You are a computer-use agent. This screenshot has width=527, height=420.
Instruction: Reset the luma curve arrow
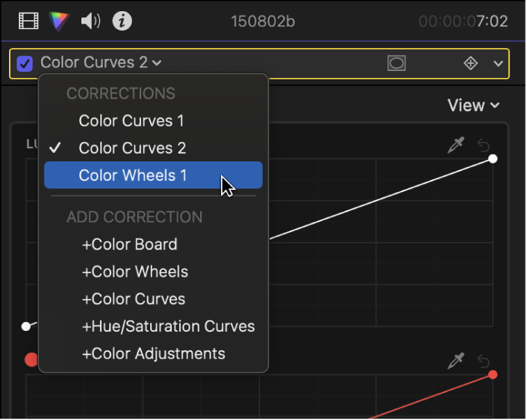tap(484, 145)
